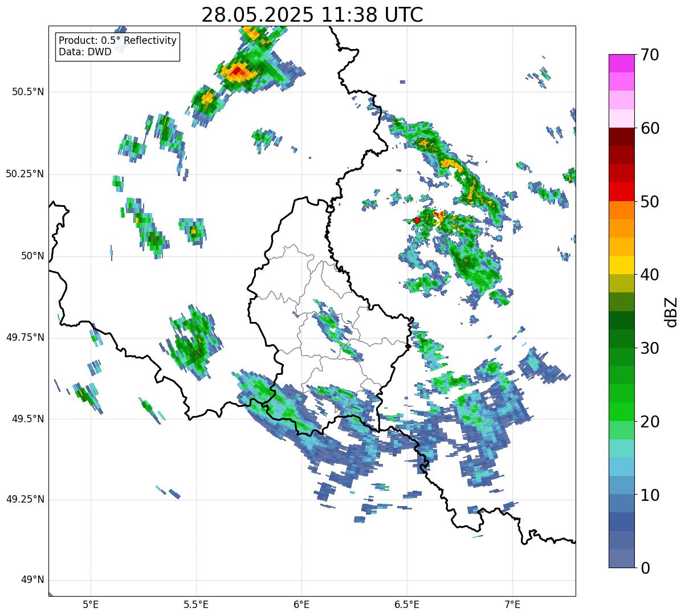Click the 49.75°N latitude label
Viewport: 685px width, 616px height.
pos(25,337)
